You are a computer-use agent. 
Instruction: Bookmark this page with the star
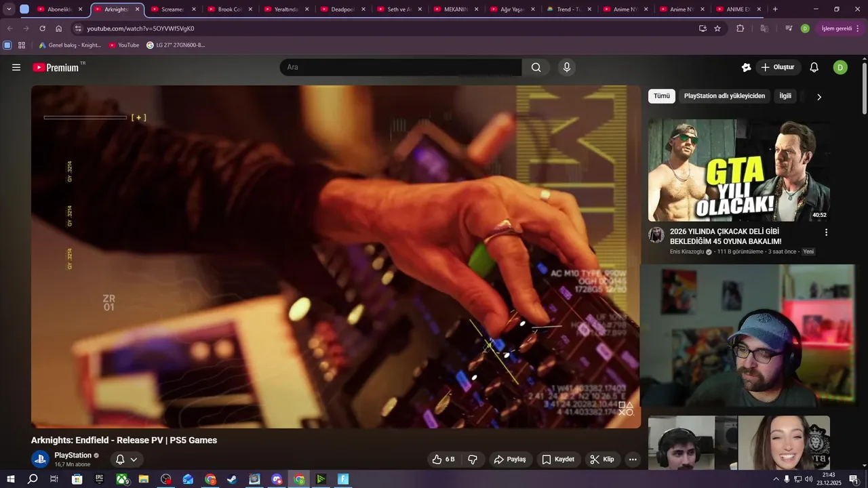pyautogui.click(x=717, y=28)
